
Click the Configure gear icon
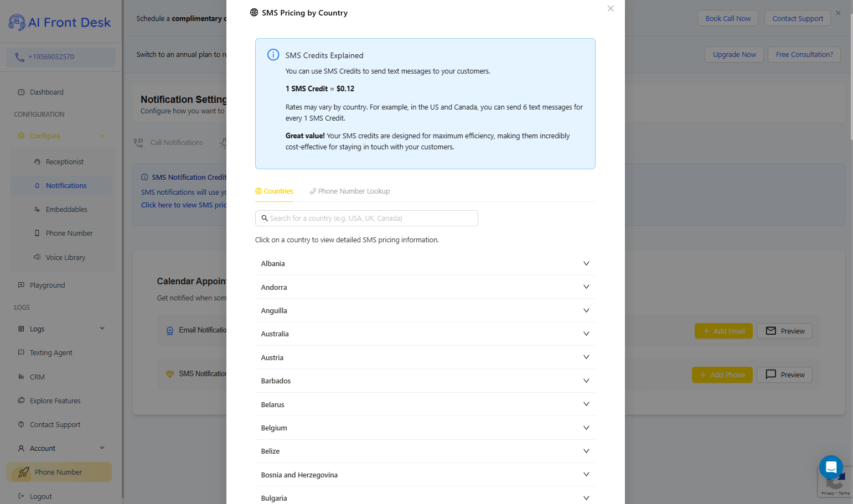tap(21, 136)
